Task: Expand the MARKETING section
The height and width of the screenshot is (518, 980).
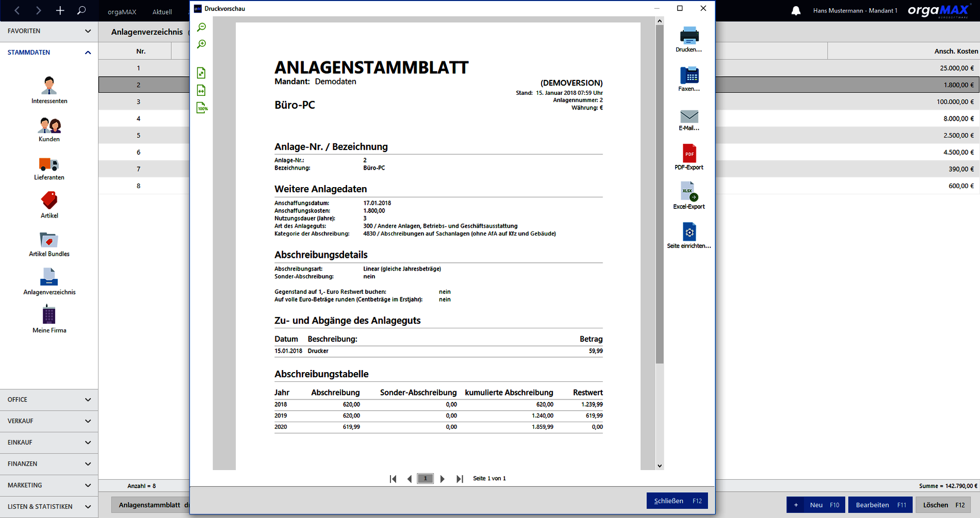Action: tap(49, 485)
